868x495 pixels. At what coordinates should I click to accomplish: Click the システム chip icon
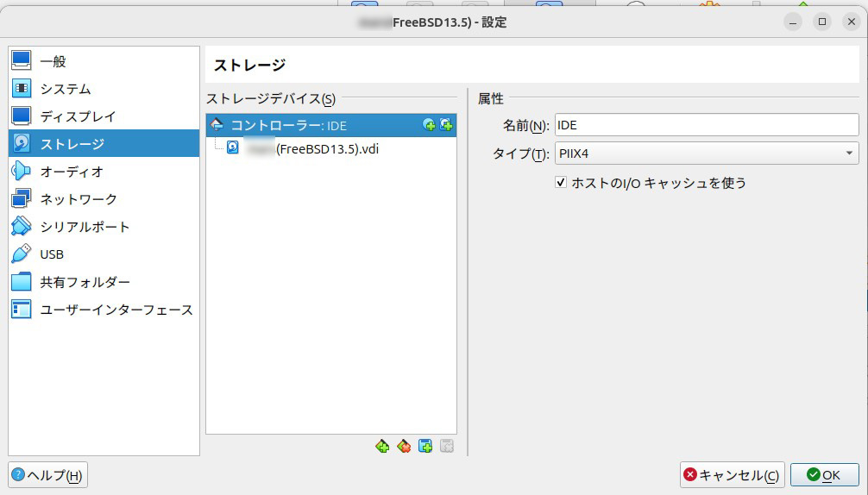(22, 88)
